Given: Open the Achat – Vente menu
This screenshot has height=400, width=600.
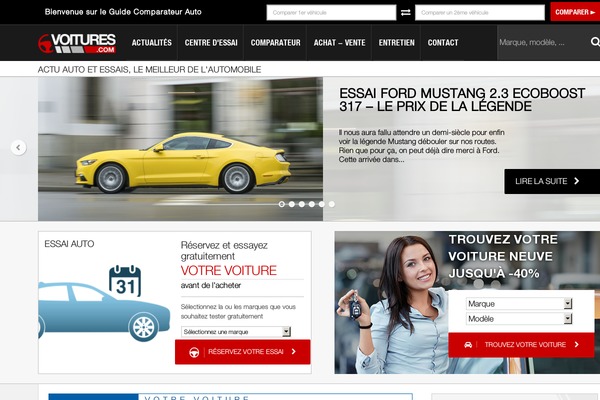Looking at the screenshot, I should pos(339,42).
